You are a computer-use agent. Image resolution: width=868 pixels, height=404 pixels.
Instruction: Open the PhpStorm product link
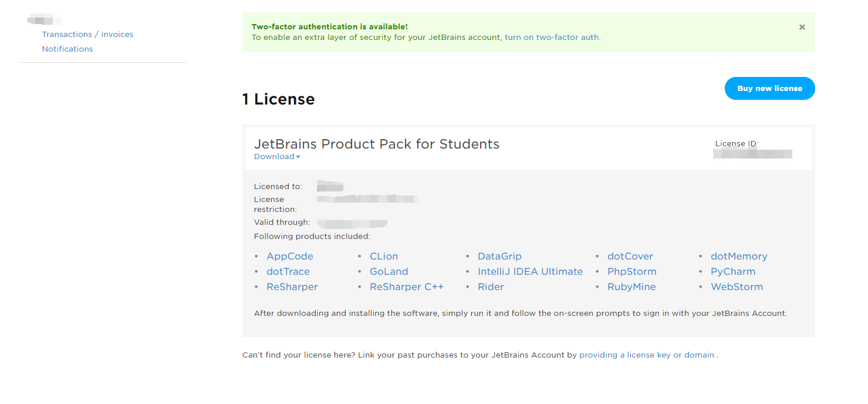point(632,271)
